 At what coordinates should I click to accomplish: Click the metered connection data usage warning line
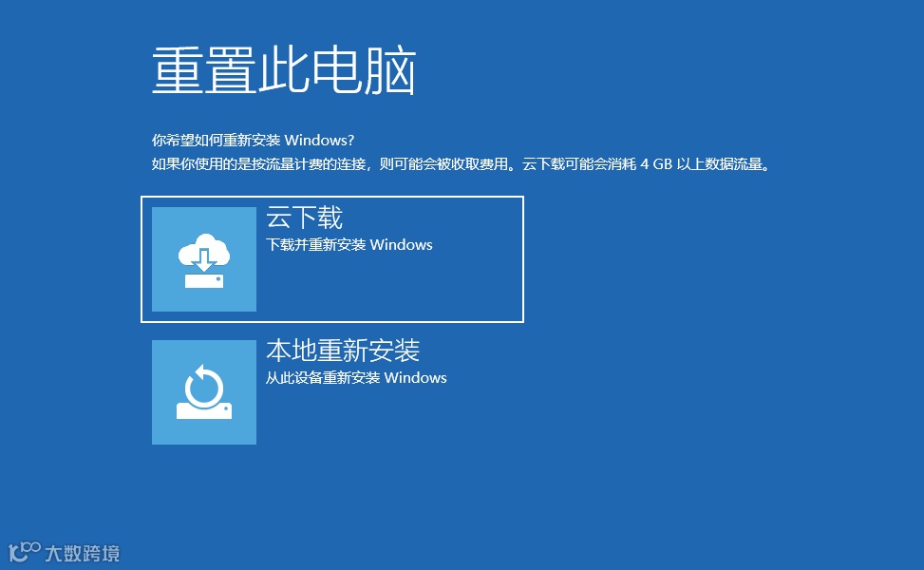pyautogui.click(x=461, y=164)
